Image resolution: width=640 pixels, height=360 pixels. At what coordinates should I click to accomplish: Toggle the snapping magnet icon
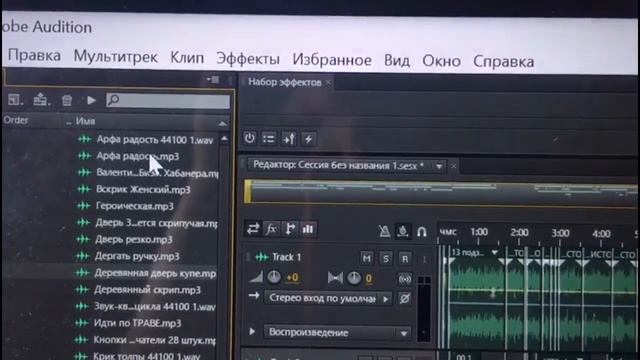click(422, 232)
